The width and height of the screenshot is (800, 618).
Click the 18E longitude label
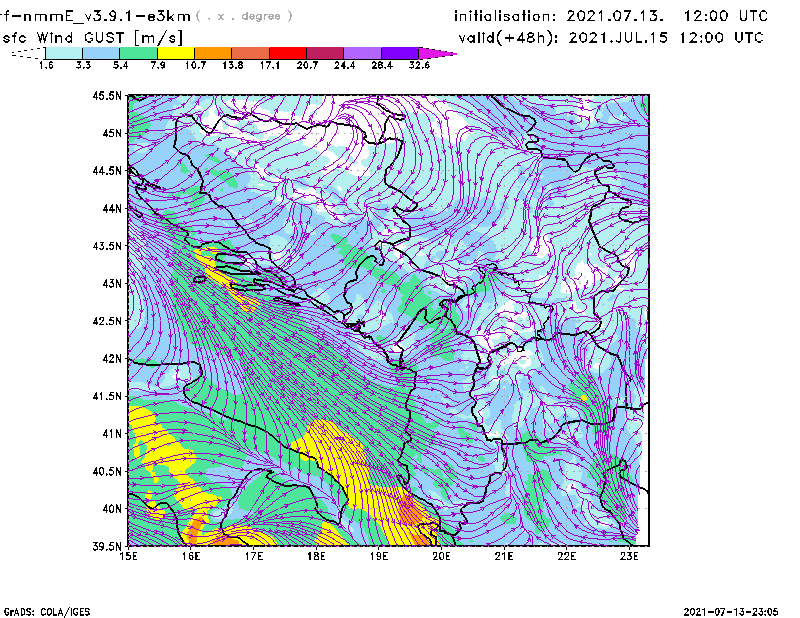(x=316, y=556)
